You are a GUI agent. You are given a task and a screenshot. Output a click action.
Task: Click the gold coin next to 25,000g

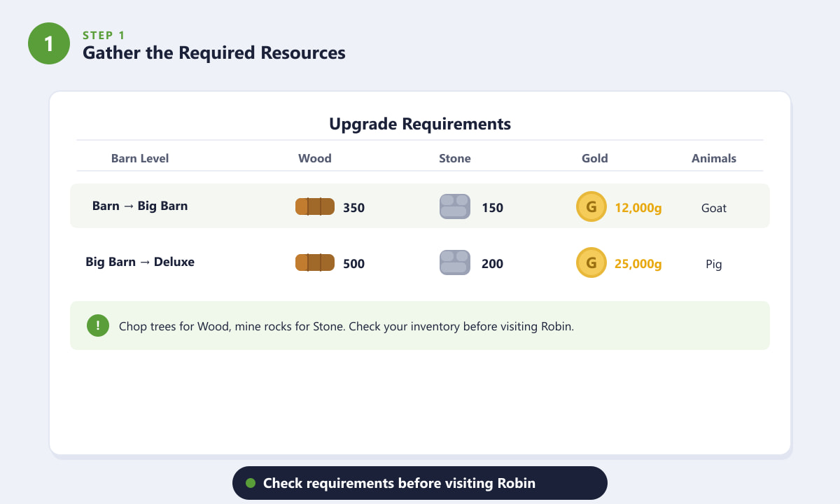point(591,262)
